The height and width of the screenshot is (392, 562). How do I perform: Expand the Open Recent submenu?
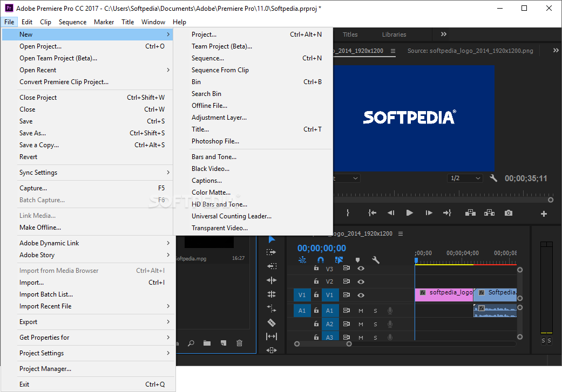[x=94, y=70]
